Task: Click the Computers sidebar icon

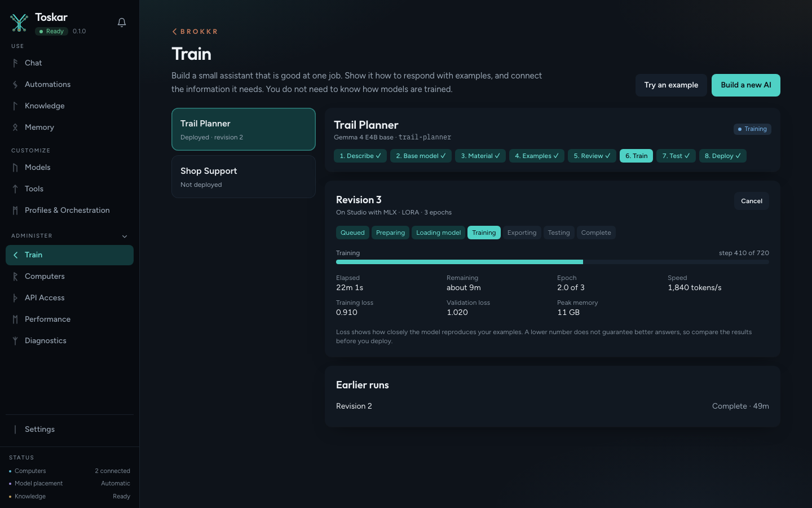Action: coord(15,277)
